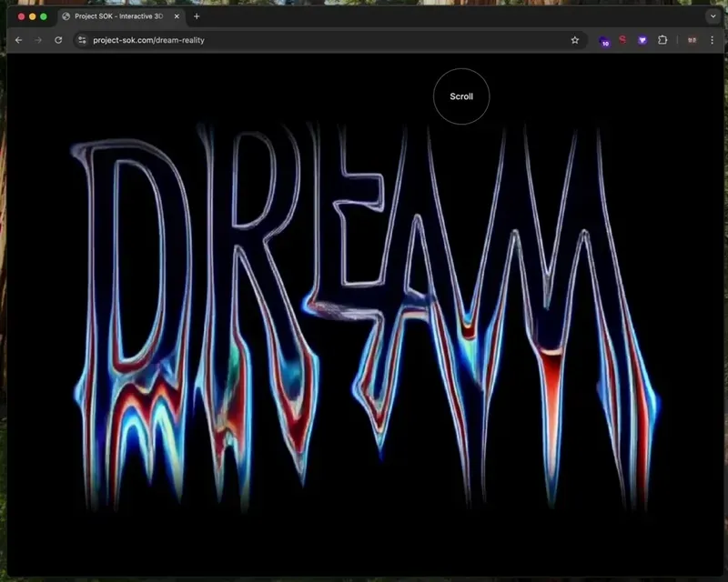Click the yellow minimize window button

[33, 16]
